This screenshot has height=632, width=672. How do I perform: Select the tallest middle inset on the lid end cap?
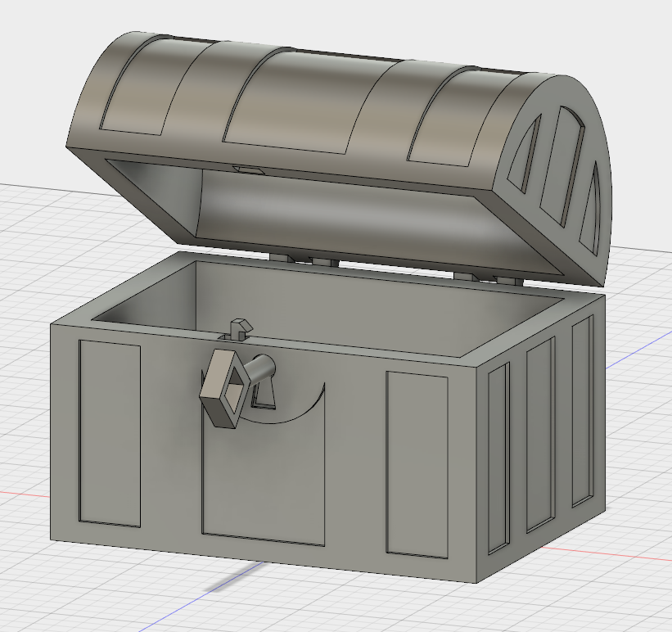tap(562, 165)
